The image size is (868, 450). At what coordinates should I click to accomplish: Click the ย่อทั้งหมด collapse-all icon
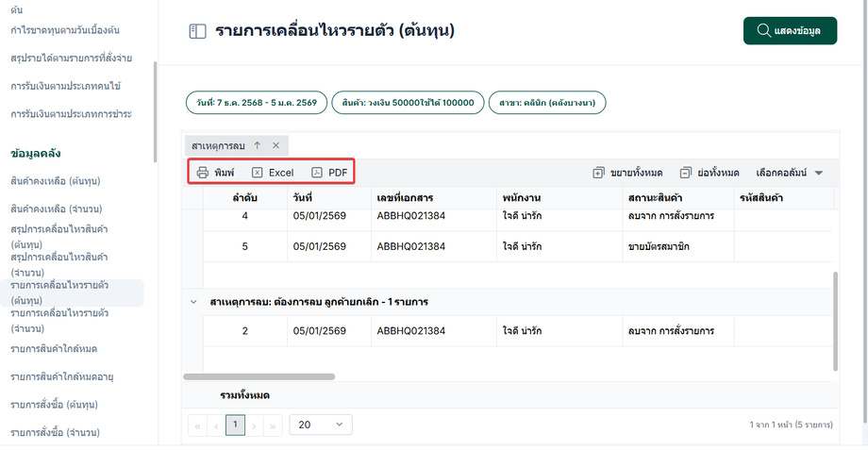(x=686, y=173)
